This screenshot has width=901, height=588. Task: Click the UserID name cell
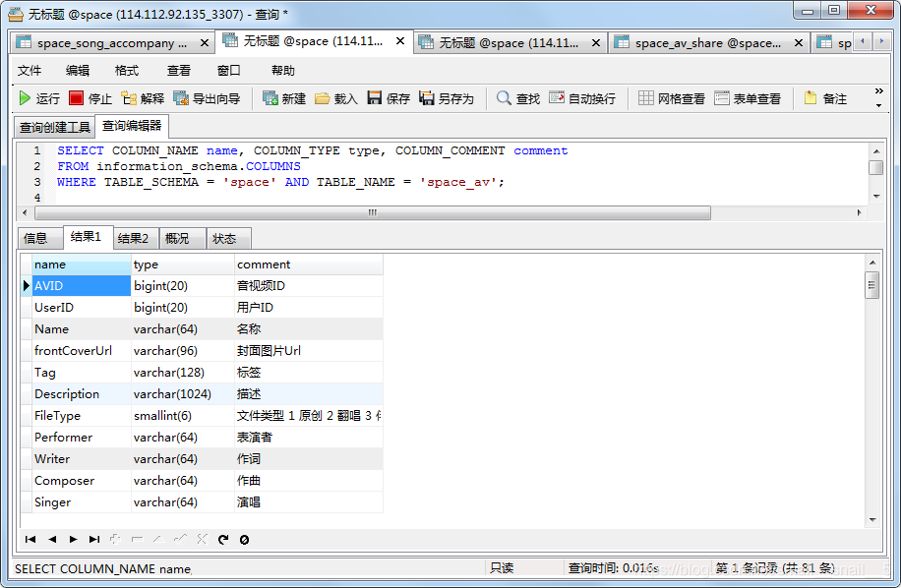(82, 308)
